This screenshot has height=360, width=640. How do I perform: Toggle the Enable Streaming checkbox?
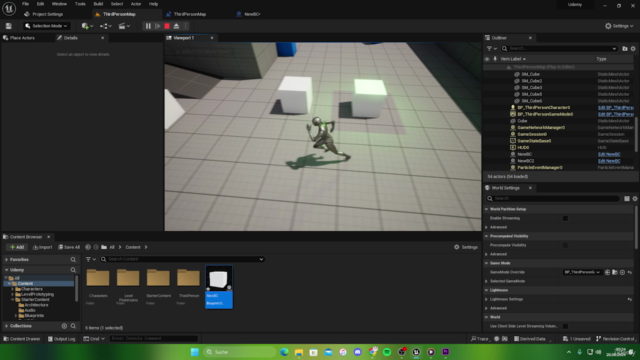click(565, 218)
